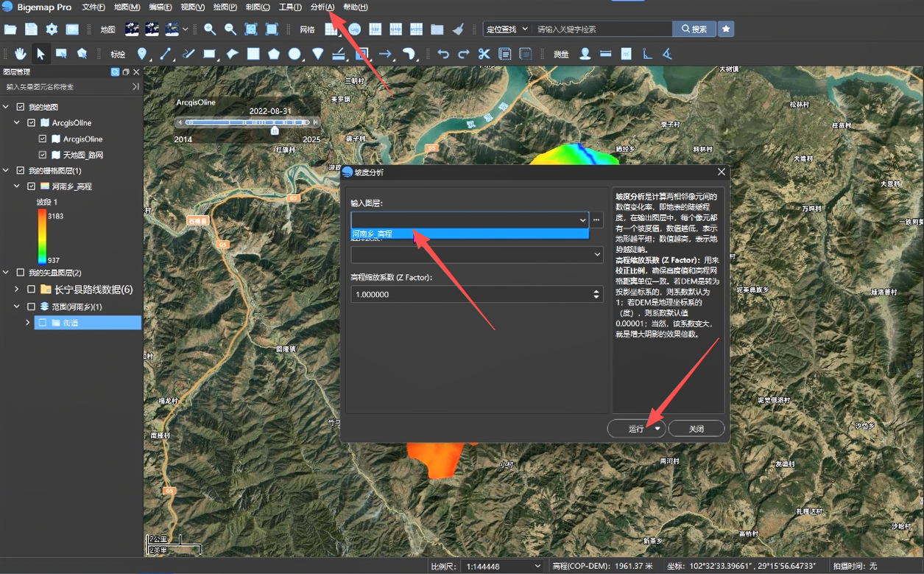Open the 分析(A) menu
The height and width of the screenshot is (574, 924).
click(322, 7)
